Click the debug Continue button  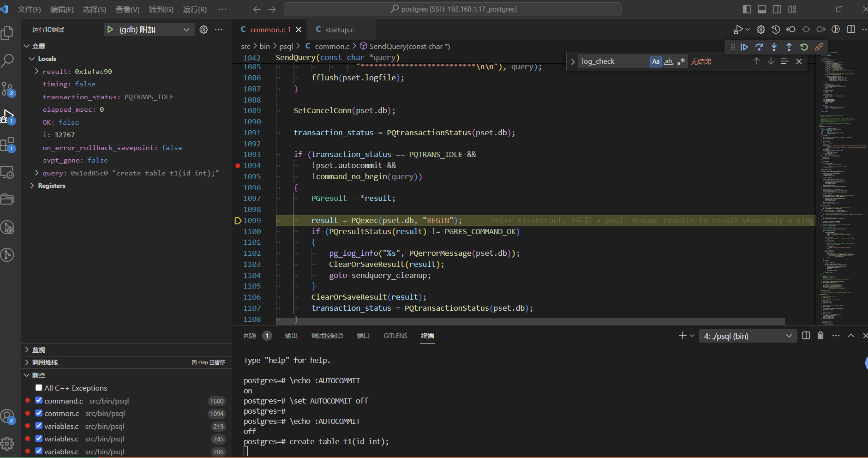pos(744,47)
